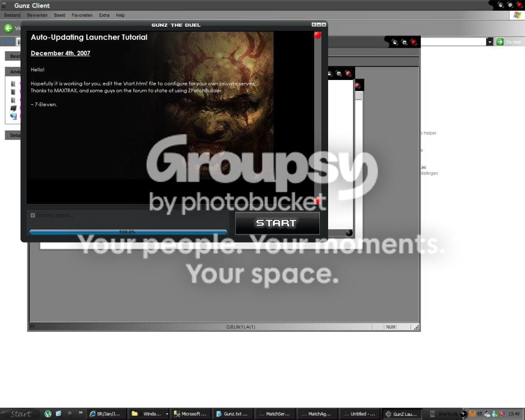Expand the 'Windo...' taskbar group arrow
525x420 pixels.
(x=167, y=414)
